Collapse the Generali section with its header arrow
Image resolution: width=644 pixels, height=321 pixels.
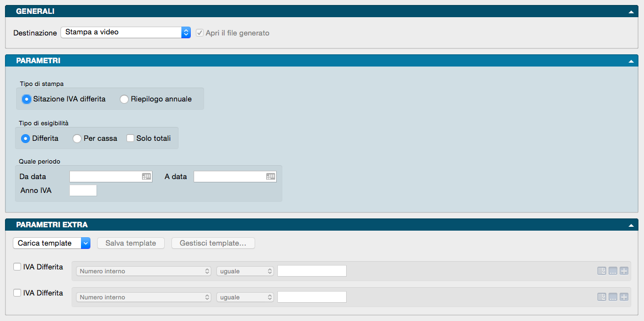point(631,12)
